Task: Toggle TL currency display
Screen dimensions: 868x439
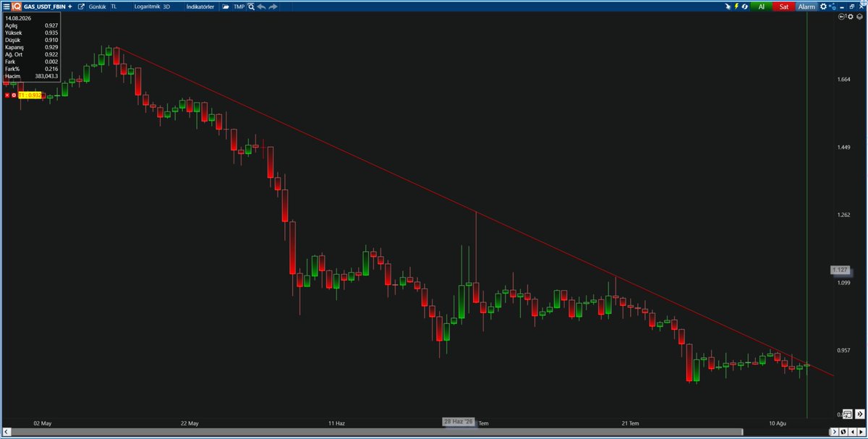Action: click(x=114, y=7)
